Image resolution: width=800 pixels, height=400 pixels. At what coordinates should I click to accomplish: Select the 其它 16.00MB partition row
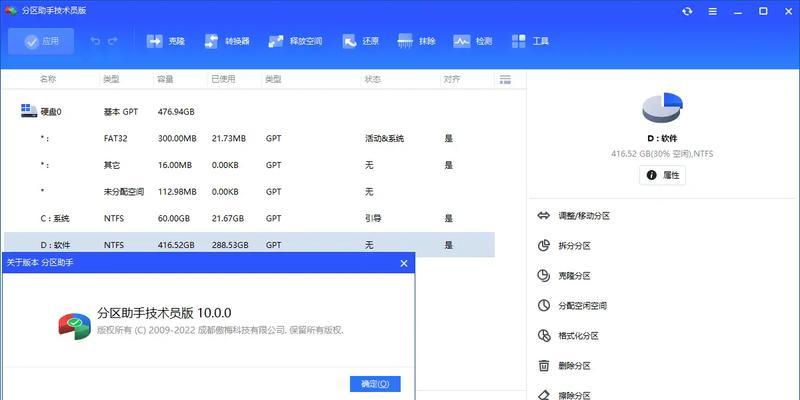tap(249, 165)
